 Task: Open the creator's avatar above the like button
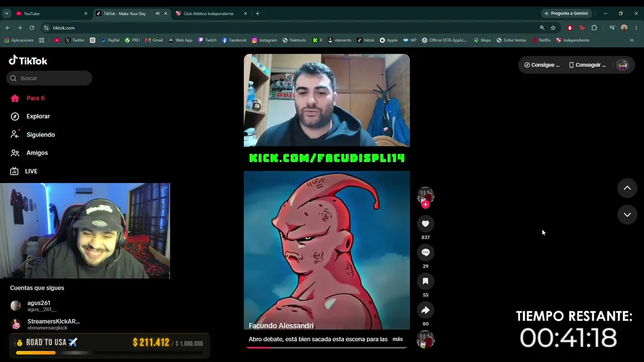tap(426, 195)
